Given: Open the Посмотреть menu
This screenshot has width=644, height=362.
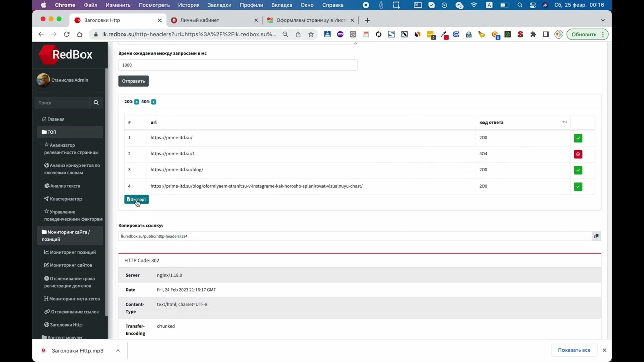Looking at the screenshot, I should click(154, 5).
